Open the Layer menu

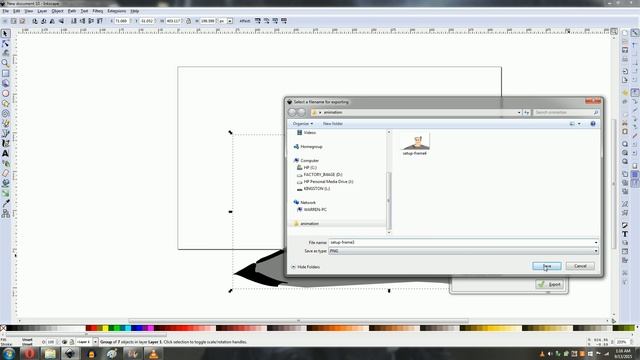tap(42, 11)
